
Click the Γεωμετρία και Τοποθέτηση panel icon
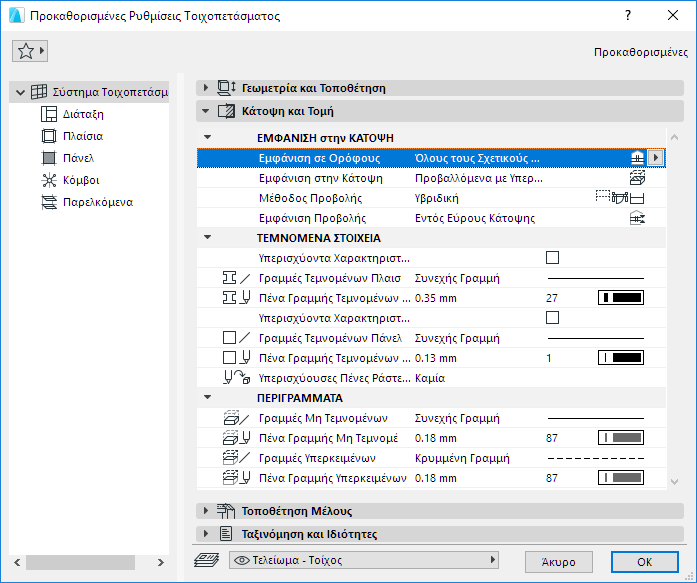click(226, 88)
